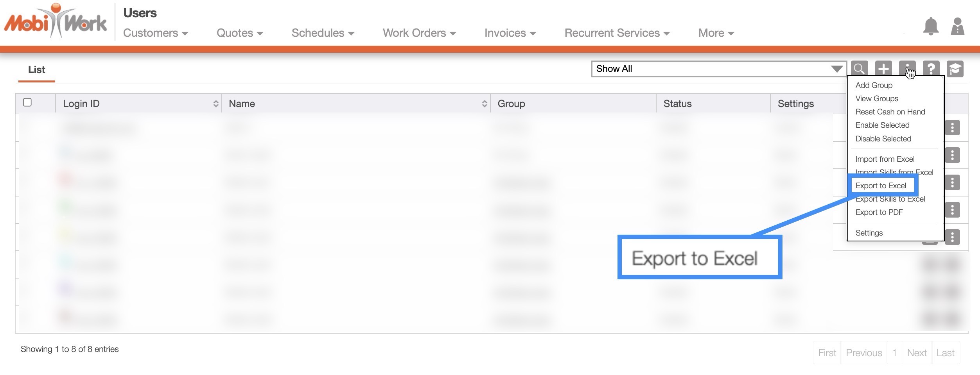980x375 pixels.
Task: Choose Import from Excel menu entry
Action: [885, 159]
